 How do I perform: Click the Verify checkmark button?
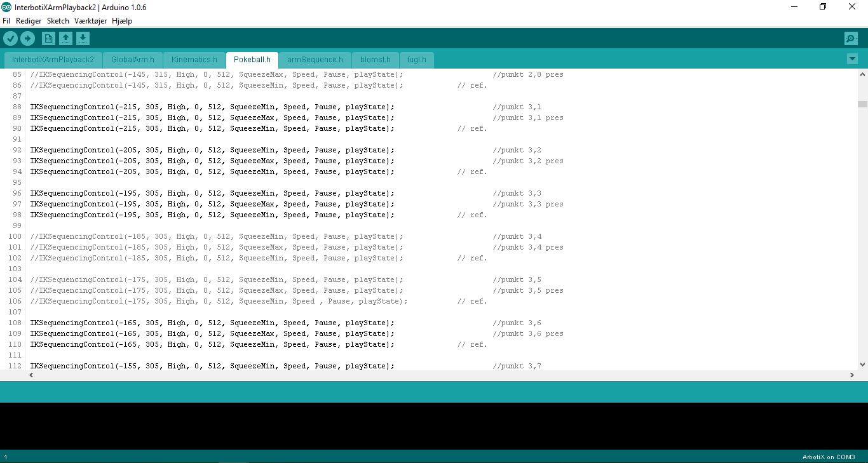point(10,39)
